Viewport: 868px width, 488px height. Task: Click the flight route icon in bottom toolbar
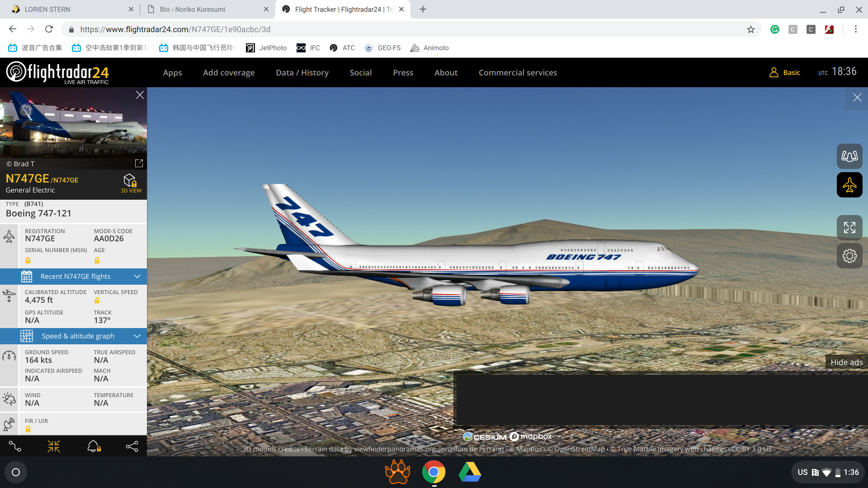click(15, 446)
